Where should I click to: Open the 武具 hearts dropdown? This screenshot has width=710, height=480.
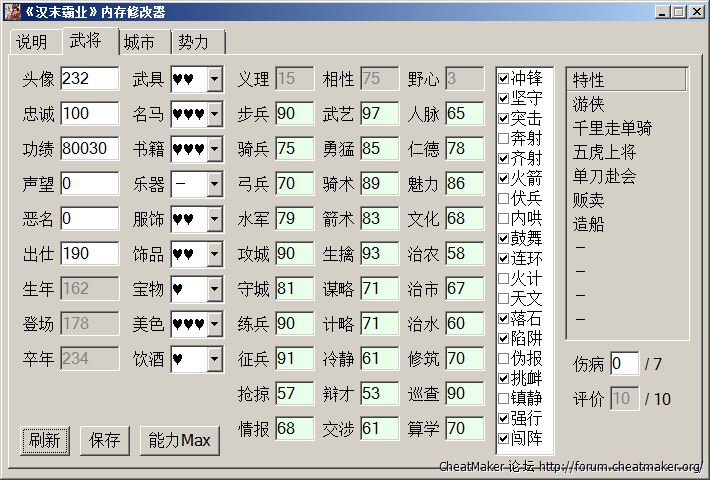click(215, 79)
